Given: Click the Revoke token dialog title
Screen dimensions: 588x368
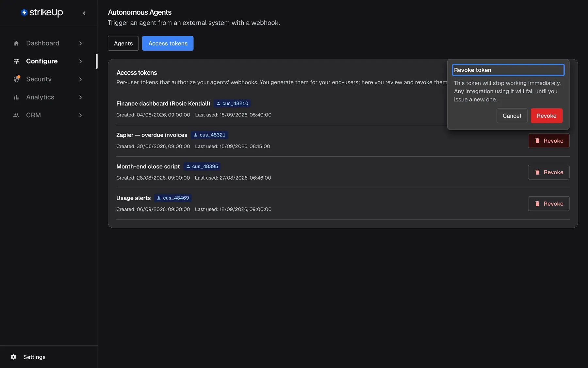Looking at the screenshot, I should [x=508, y=70].
